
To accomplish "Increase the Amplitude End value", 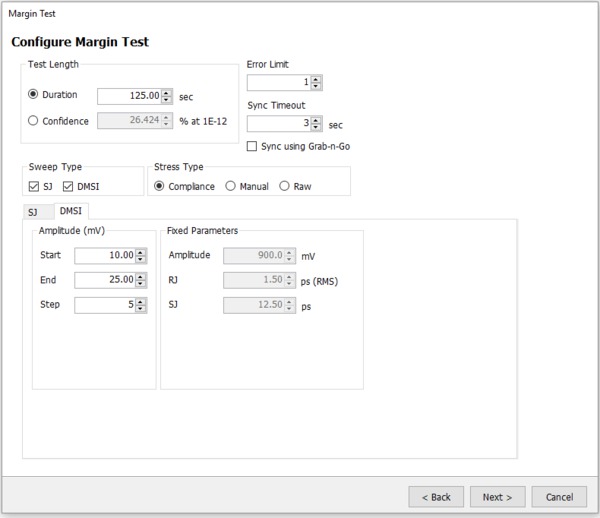I will [140, 277].
